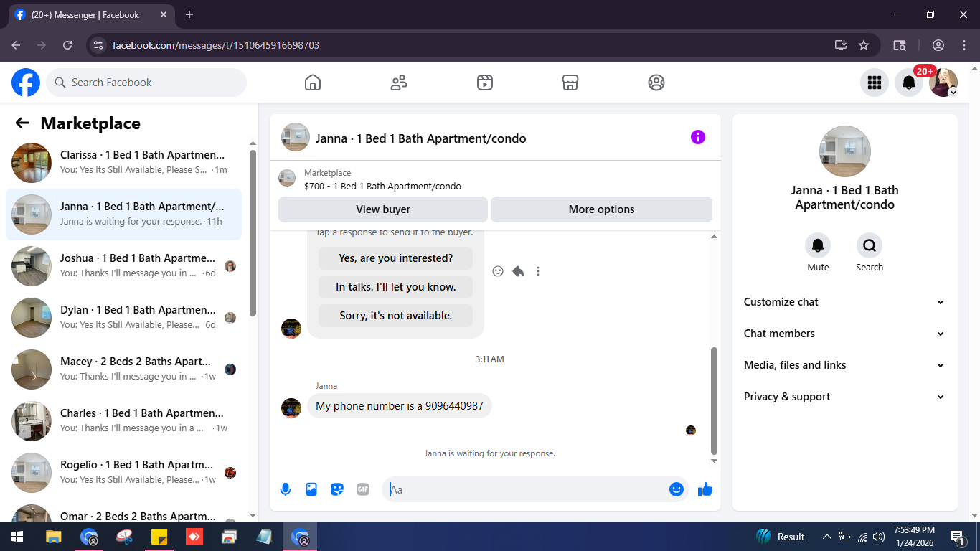The image size is (980, 551).
Task: Go to the Home feed icon
Action: point(313,83)
